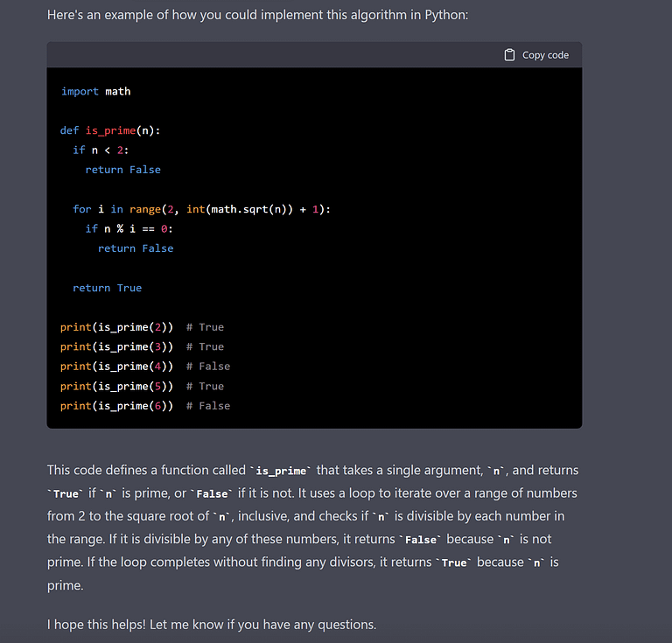Screen dimensions: 672x643
Task: Click inline code 'is_prime' in the explanation
Action: pyautogui.click(x=281, y=471)
